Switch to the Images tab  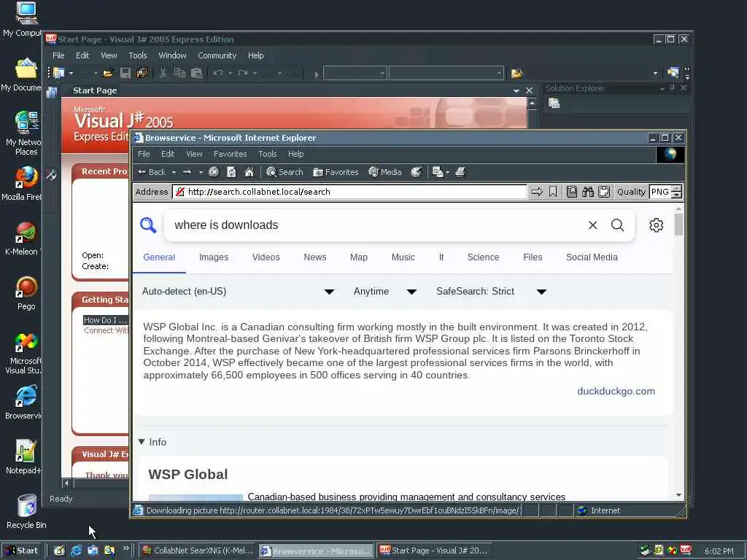point(214,257)
